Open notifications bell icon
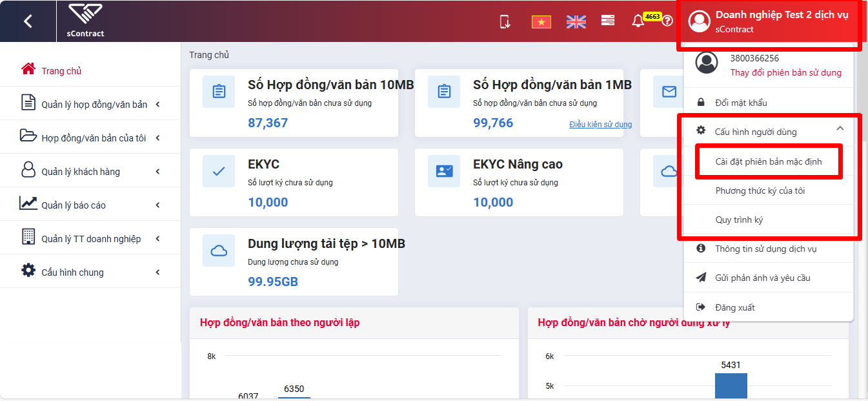 pyautogui.click(x=638, y=21)
